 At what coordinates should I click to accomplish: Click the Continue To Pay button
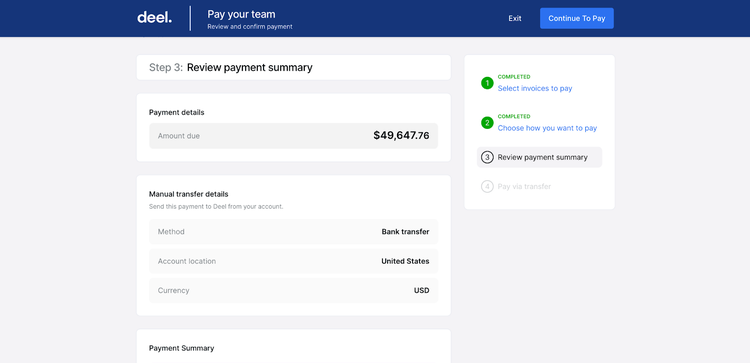(577, 18)
